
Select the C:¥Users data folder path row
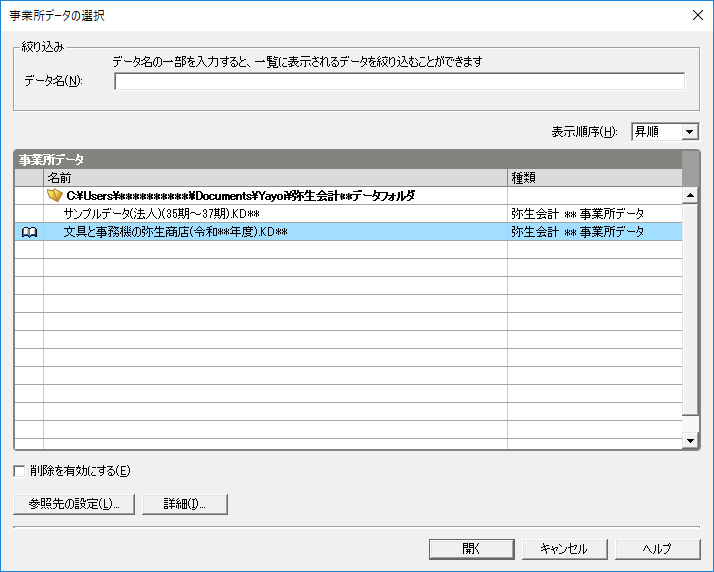(x=348, y=196)
